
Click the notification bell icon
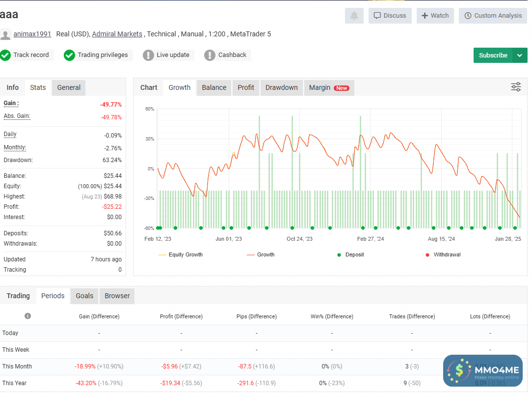[x=354, y=16]
